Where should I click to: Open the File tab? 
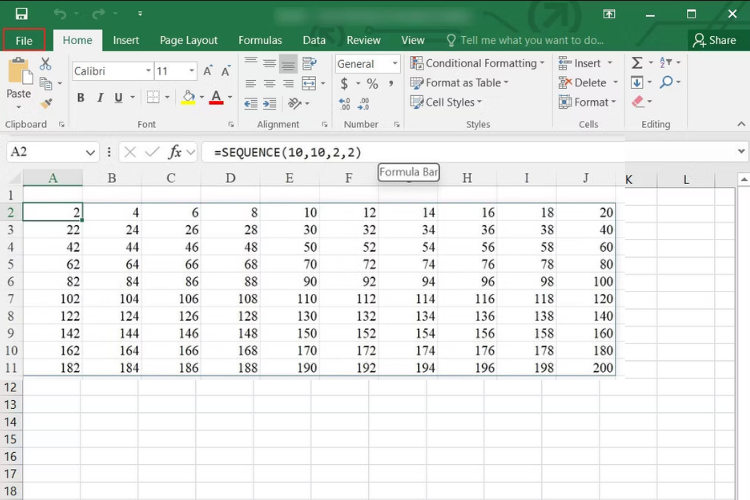click(24, 40)
